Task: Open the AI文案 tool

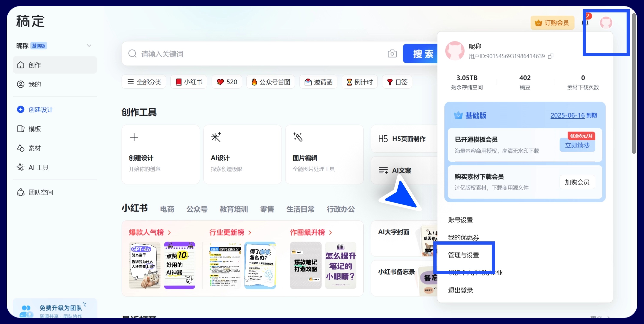Action: (x=404, y=170)
